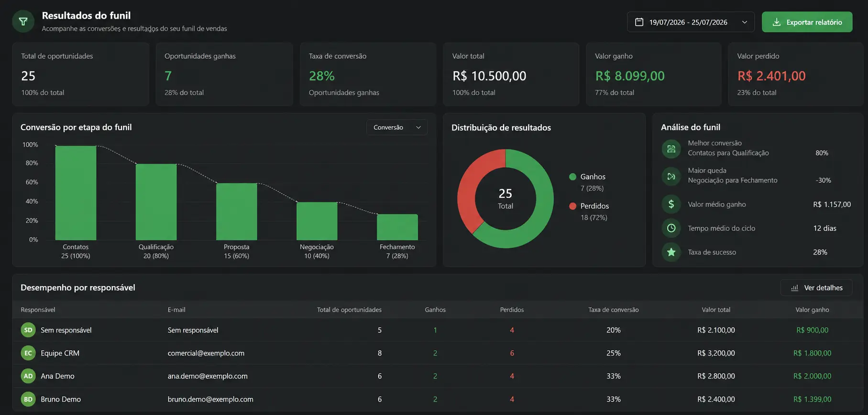Viewport: 868px width, 415px height.
Task: Click the Ver detalhes button
Action: (816, 288)
